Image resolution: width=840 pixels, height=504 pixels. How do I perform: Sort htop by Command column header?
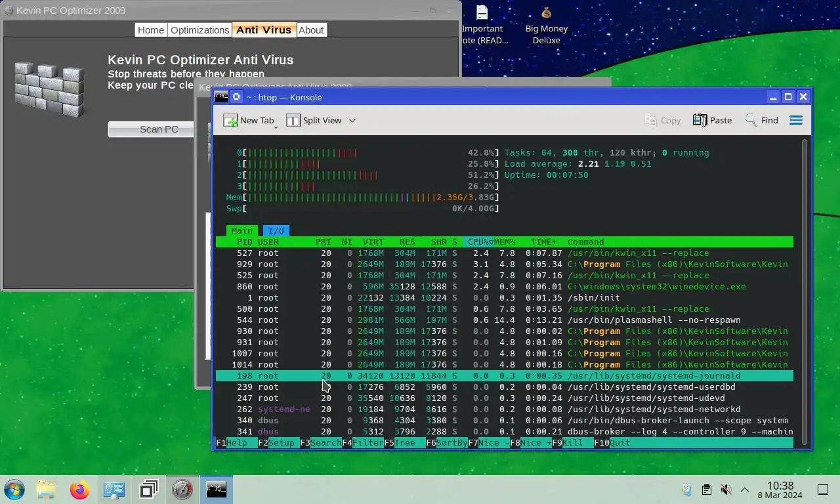coord(586,241)
